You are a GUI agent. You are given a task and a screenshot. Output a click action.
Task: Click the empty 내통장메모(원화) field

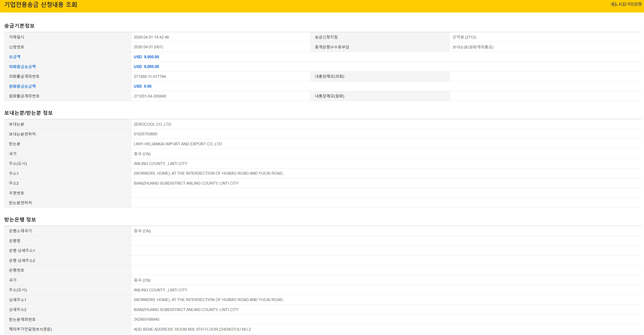pos(545,96)
